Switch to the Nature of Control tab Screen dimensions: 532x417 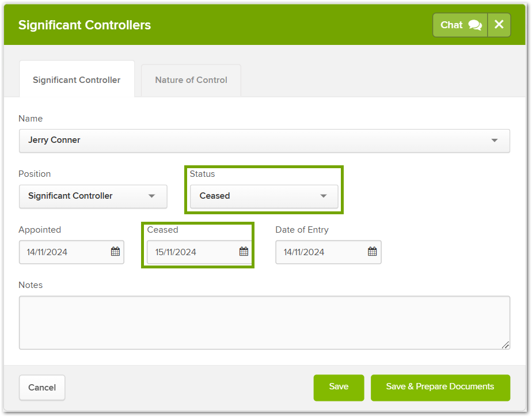(191, 80)
